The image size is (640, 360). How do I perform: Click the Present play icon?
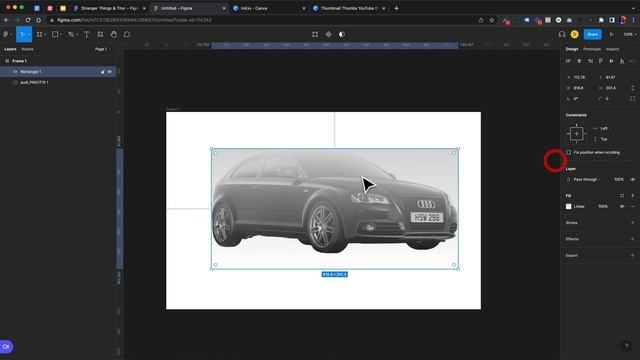tap(611, 35)
